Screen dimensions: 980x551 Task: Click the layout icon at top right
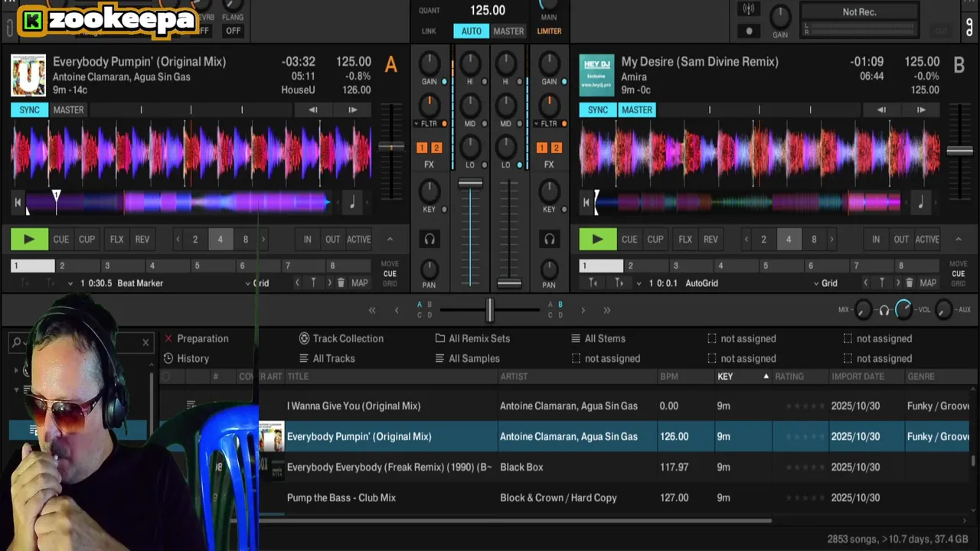click(969, 28)
